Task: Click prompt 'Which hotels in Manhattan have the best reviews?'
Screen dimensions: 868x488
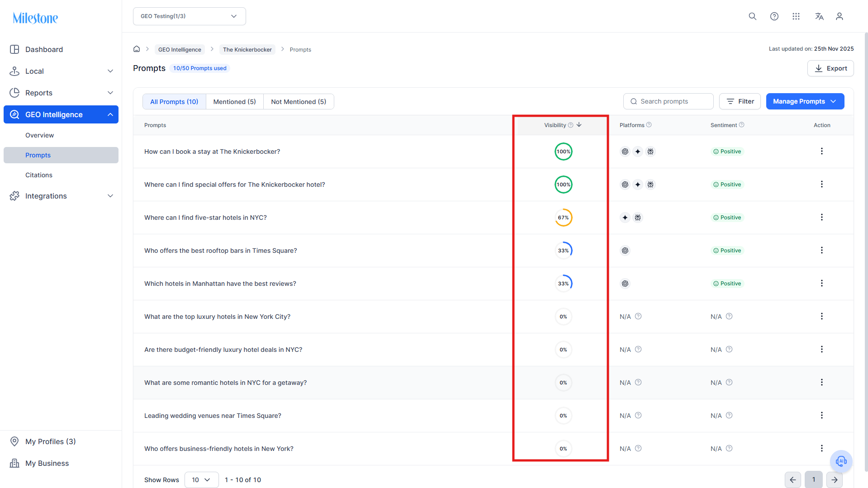Action: click(x=220, y=284)
